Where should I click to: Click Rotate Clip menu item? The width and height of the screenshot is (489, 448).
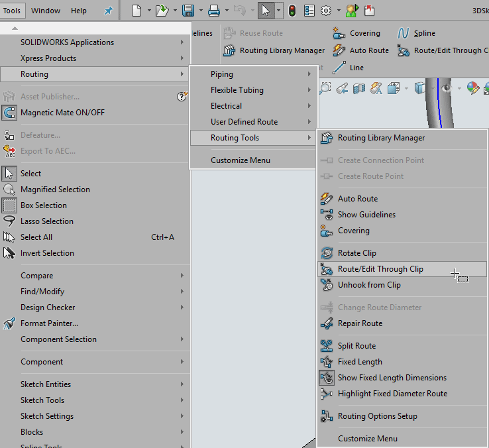(x=402, y=253)
